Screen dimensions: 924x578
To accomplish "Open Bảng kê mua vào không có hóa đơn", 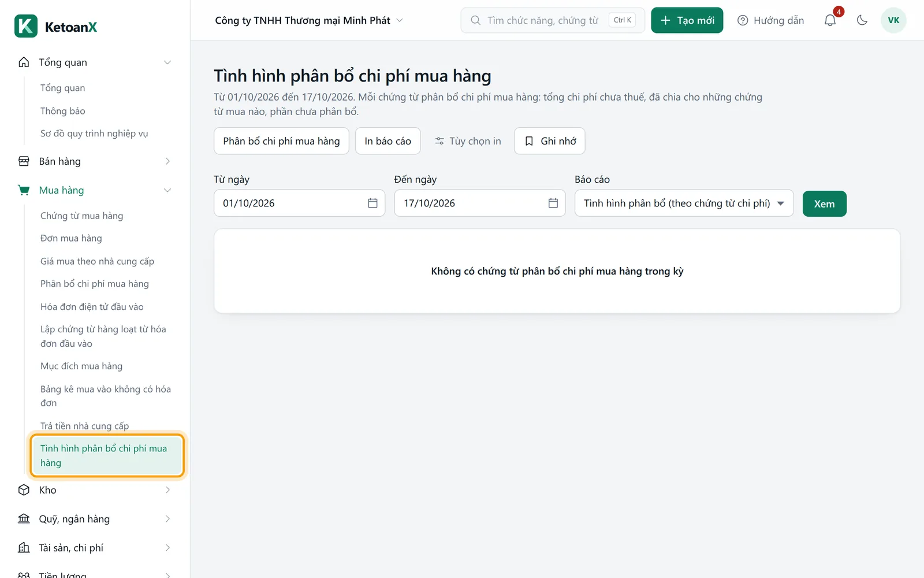I will tap(105, 396).
